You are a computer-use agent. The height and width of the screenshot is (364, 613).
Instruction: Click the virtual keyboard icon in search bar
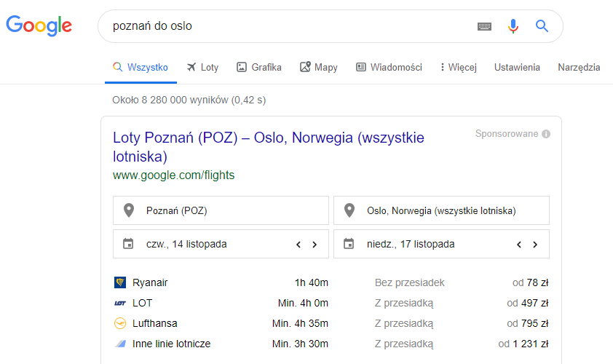[485, 26]
